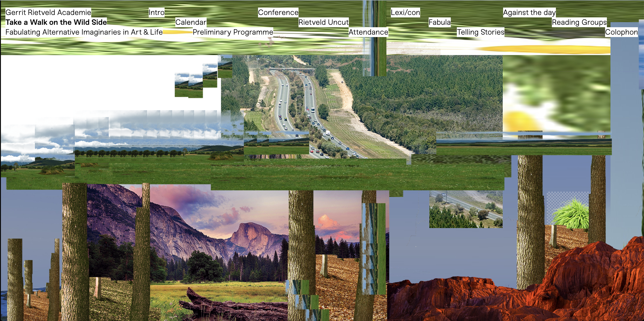Open the Reading Groups link
644x321 pixels.
(x=579, y=22)
